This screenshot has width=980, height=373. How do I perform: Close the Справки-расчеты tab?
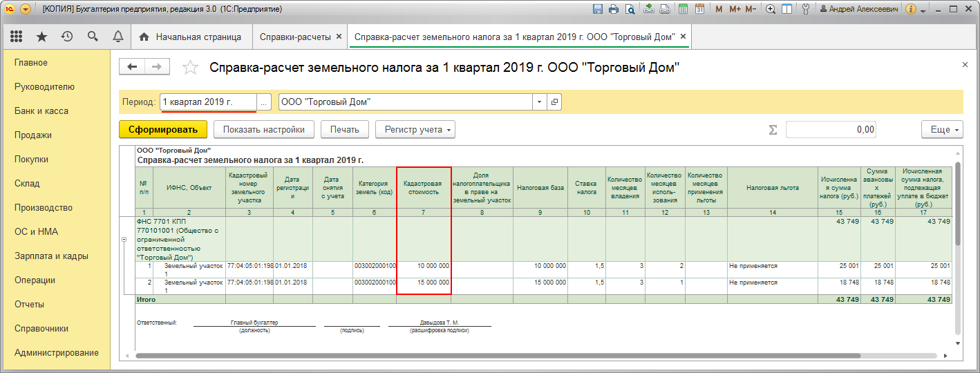point(339,37)
